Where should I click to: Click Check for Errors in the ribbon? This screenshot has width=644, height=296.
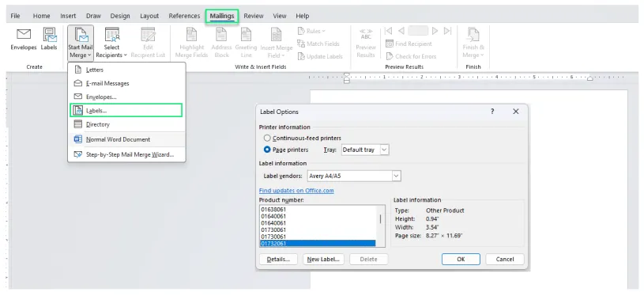[411, 56]
